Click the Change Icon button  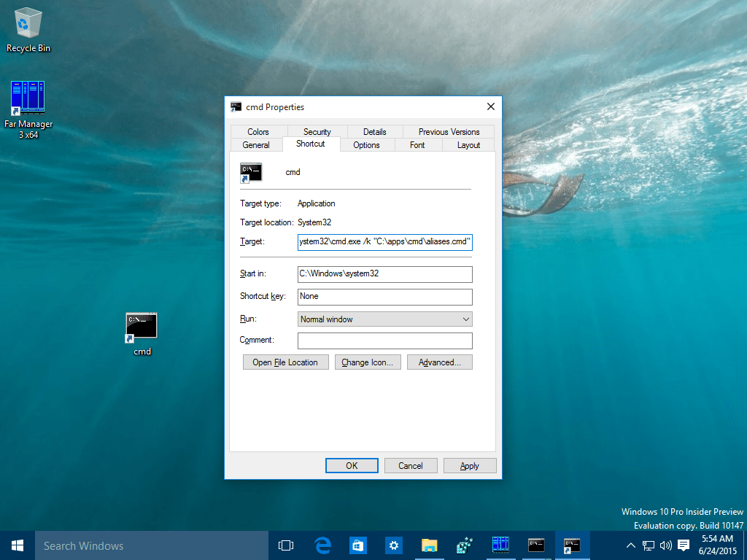point(368,362)
